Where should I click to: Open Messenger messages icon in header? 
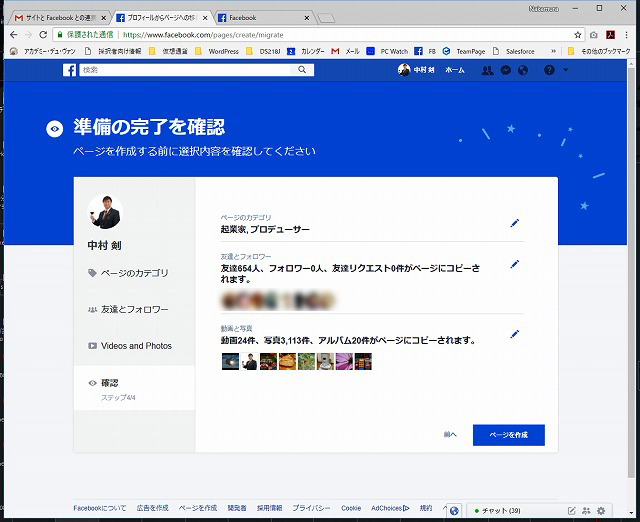505,70
